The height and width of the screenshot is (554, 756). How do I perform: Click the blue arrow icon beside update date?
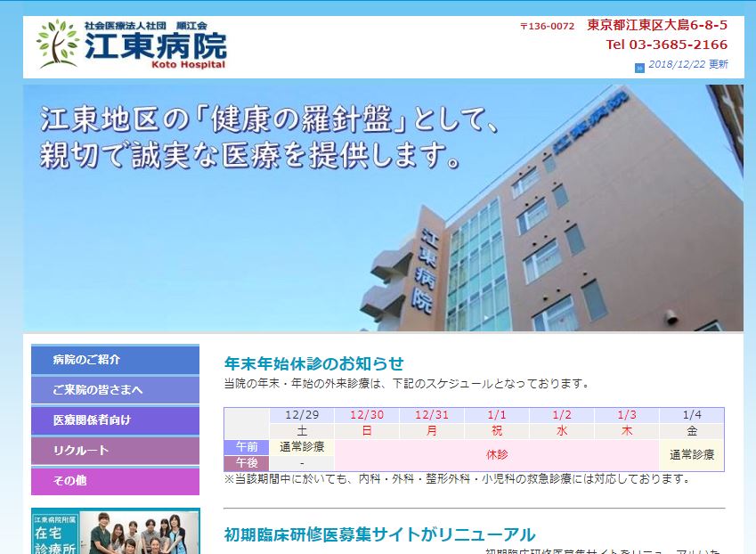pyautogui.click(x=638, y=67)
